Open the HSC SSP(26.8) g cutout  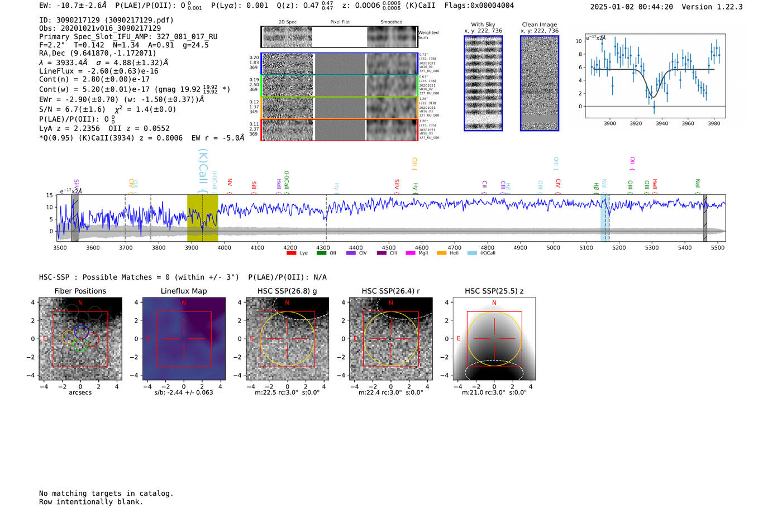287,339
